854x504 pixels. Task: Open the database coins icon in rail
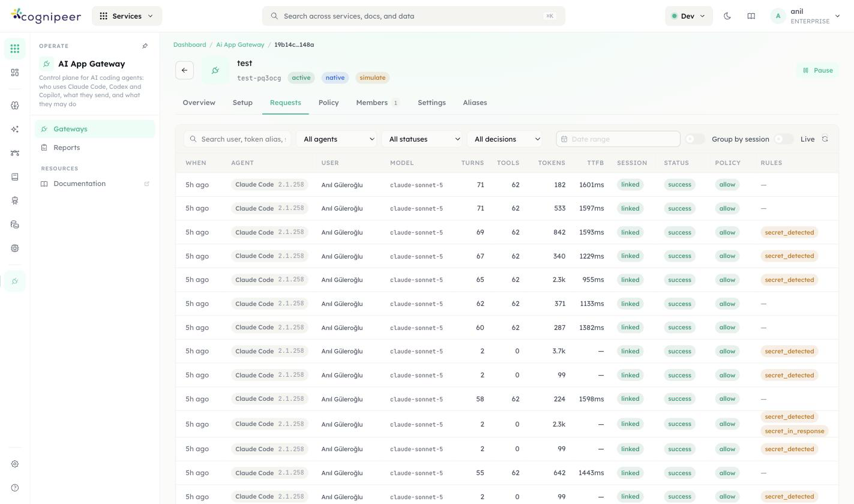[x=15, y=224]
